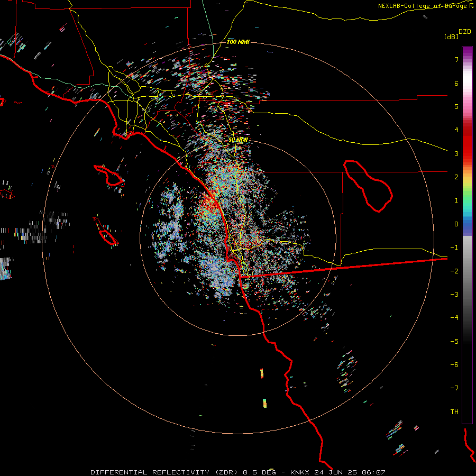Click the purple top of the color bar
This screenshot has width=476, height=476.
467,52
